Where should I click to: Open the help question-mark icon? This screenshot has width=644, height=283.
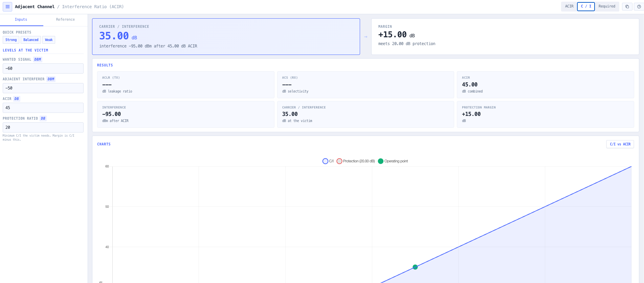pyautogui.click(x=639, y=6)
